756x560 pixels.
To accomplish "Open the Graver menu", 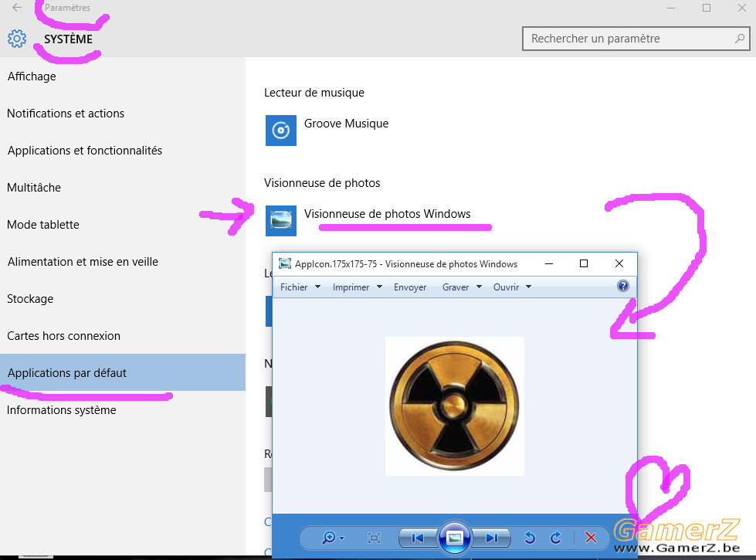I will tap(456, 287).
